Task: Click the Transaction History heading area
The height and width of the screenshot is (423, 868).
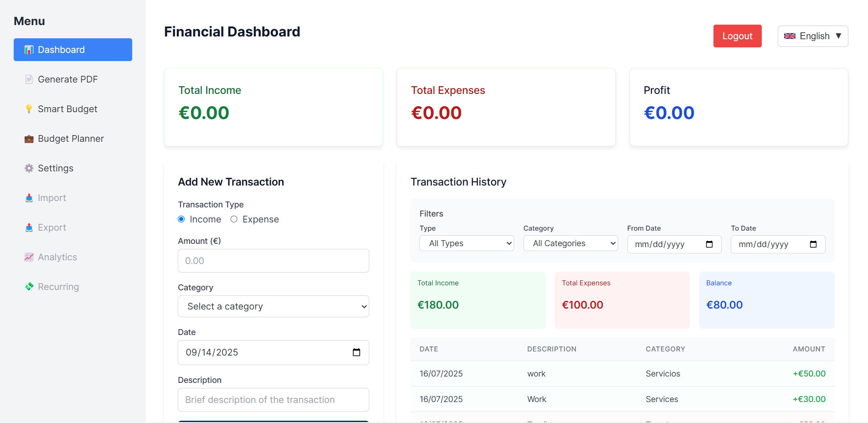Action: click(458, 181)
